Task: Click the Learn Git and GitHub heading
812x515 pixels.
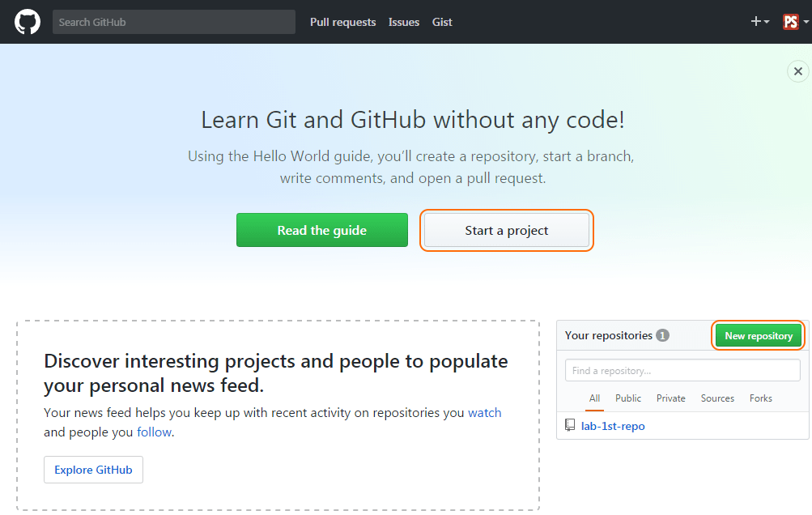Action: point(413,120)
